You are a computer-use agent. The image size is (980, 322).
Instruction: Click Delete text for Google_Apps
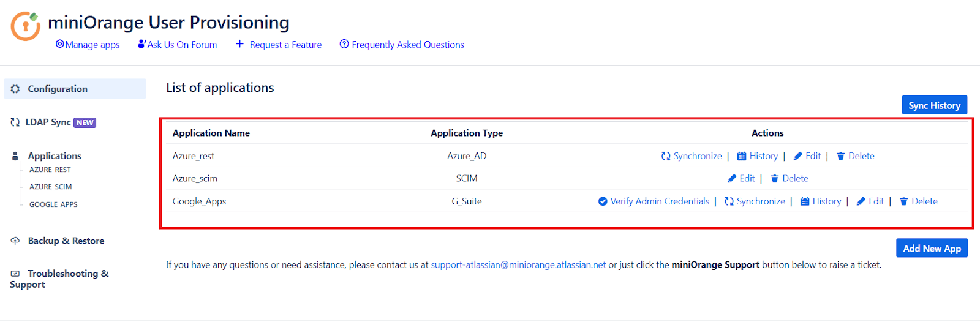924,201
